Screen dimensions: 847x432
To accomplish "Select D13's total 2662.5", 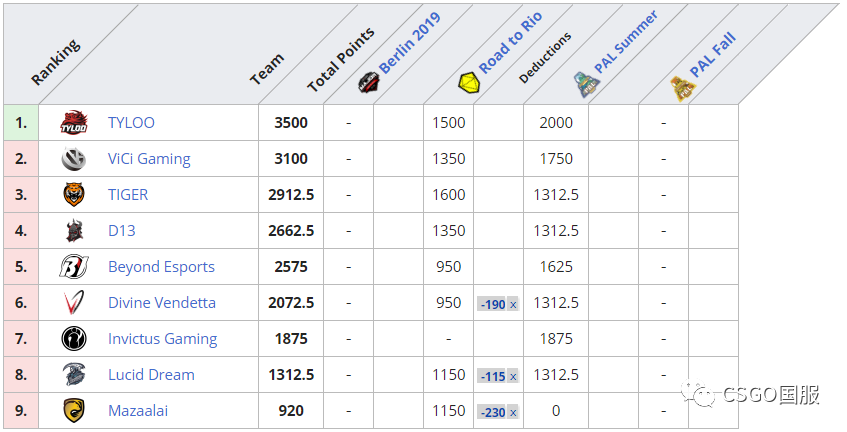I will click(291, 231).
